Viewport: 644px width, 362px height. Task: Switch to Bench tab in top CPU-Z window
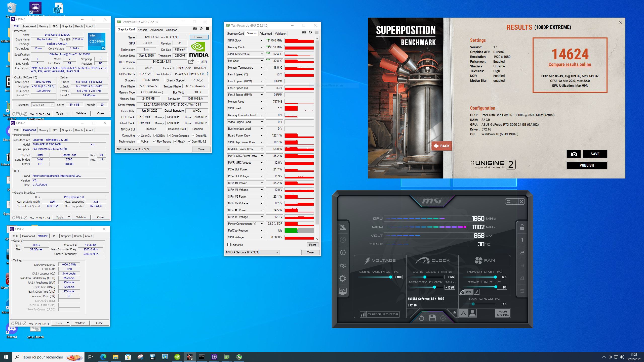[x=79, y=26]
